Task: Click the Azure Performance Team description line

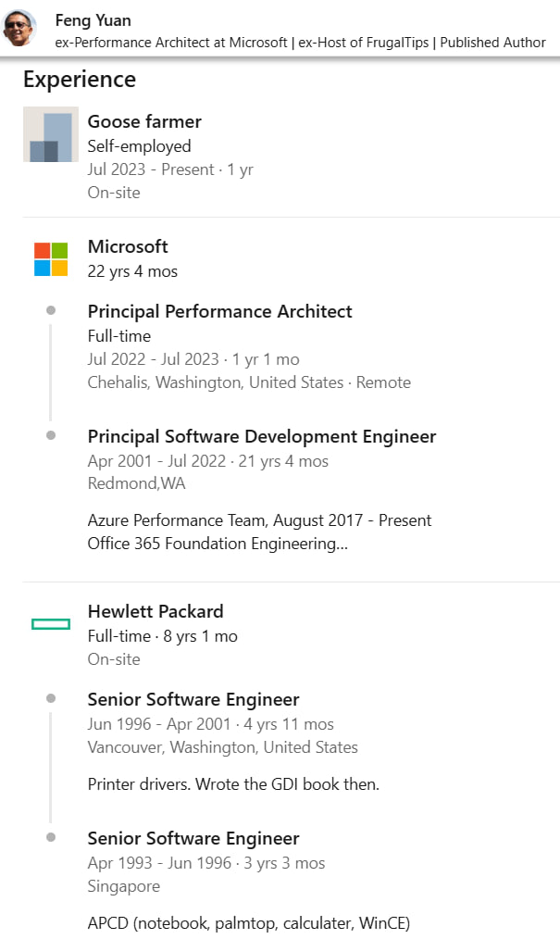Action: coord(259,520)
